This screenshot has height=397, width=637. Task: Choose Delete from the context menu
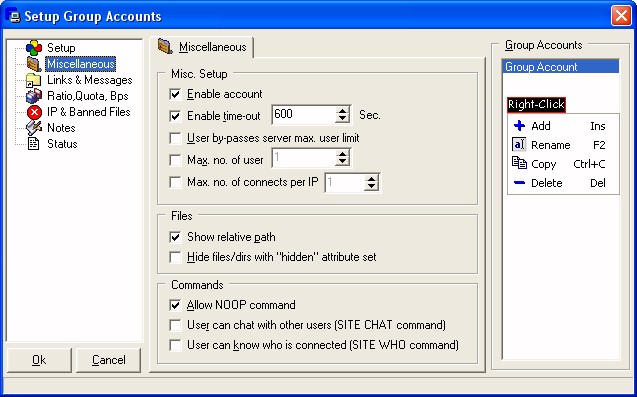pos(563,183)
